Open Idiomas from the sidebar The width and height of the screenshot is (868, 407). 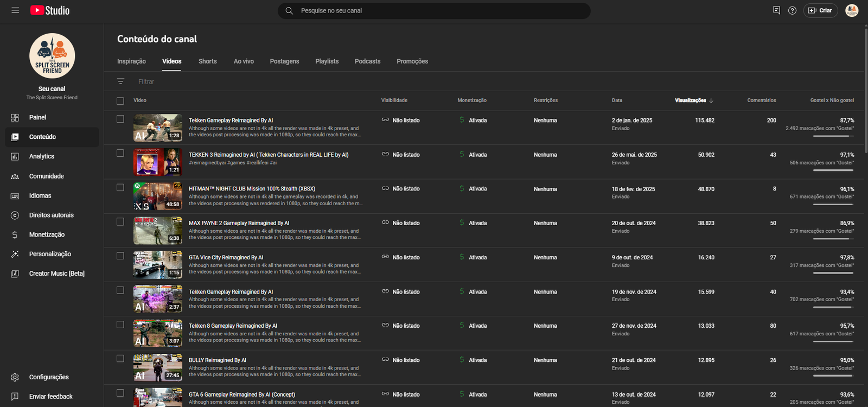pos(52,195)
